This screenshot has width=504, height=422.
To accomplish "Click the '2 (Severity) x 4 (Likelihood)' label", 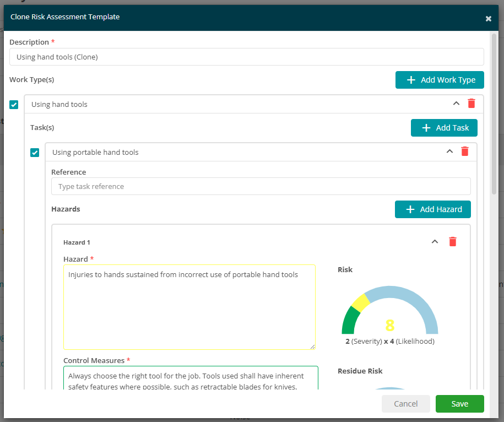I will (390, 342).
